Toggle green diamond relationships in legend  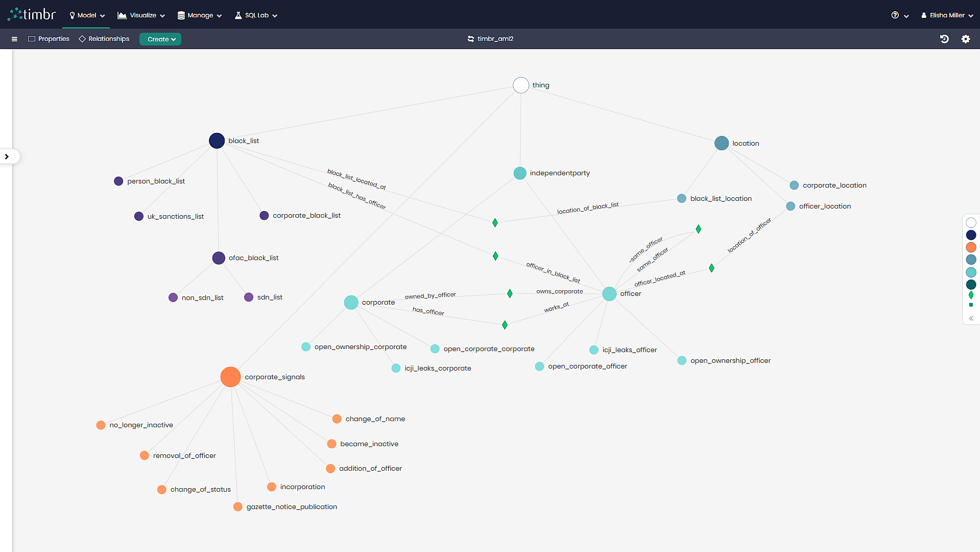coord(971,295)
